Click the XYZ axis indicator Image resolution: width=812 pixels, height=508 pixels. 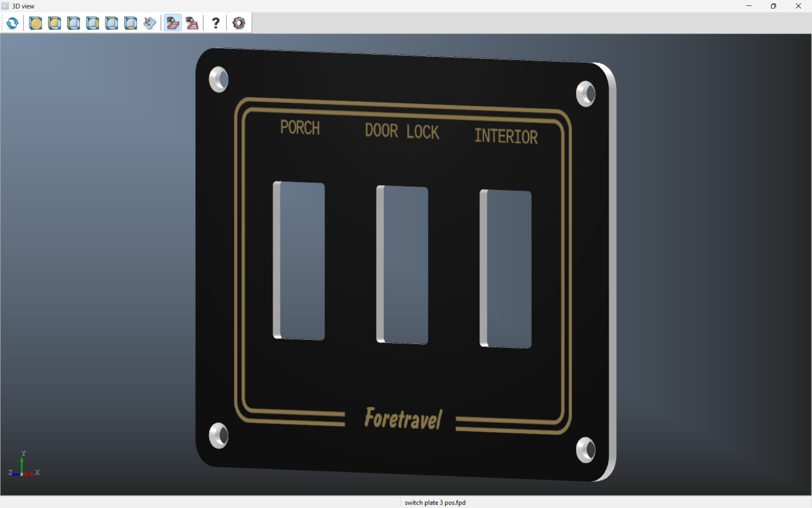(x=24, y=464)
